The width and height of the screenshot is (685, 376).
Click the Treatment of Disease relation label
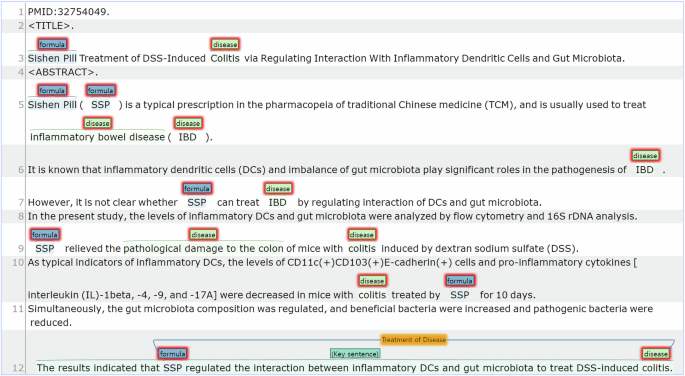413,339
